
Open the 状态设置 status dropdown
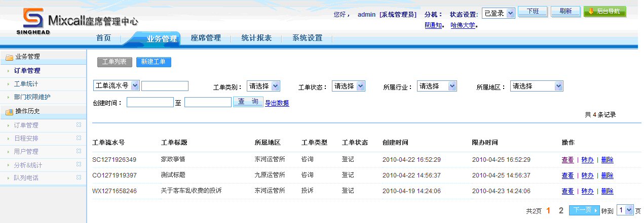coord(498,13)
